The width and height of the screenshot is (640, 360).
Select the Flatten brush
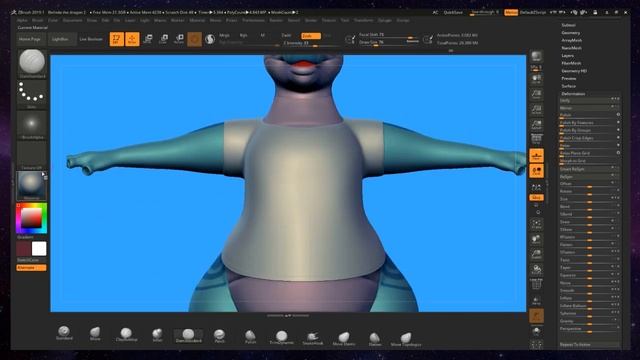tap(375, 339)
